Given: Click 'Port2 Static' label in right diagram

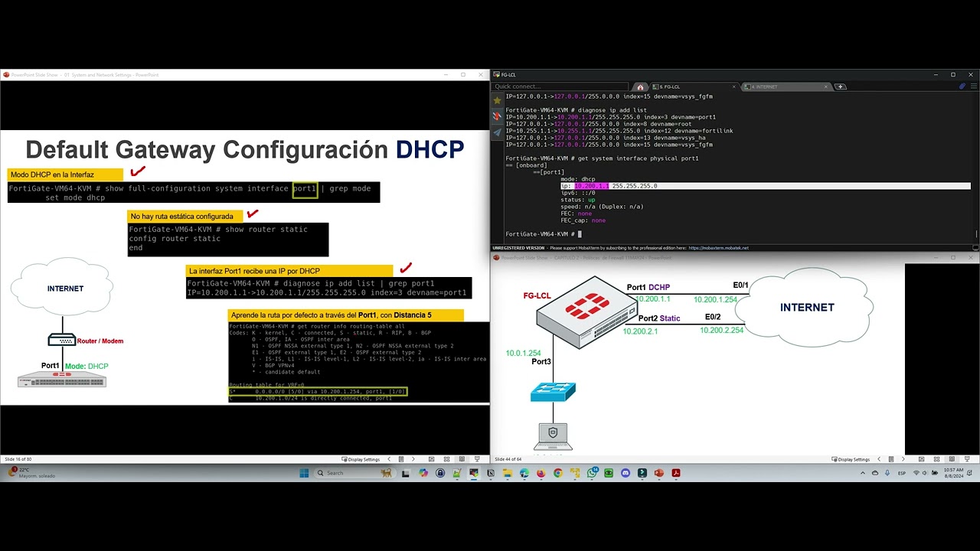Looking at the screenshot, I should pyautogui.click(x=658, y=318).
